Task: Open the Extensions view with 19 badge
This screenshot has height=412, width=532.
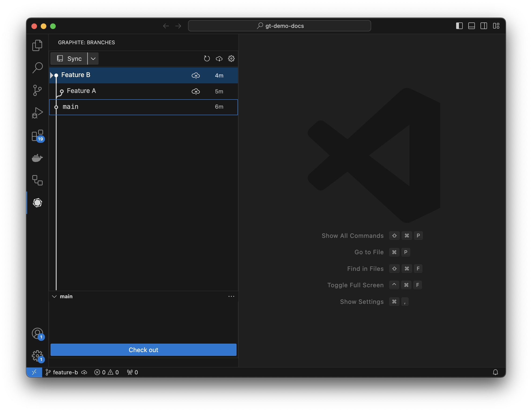Action: [37, 135]
